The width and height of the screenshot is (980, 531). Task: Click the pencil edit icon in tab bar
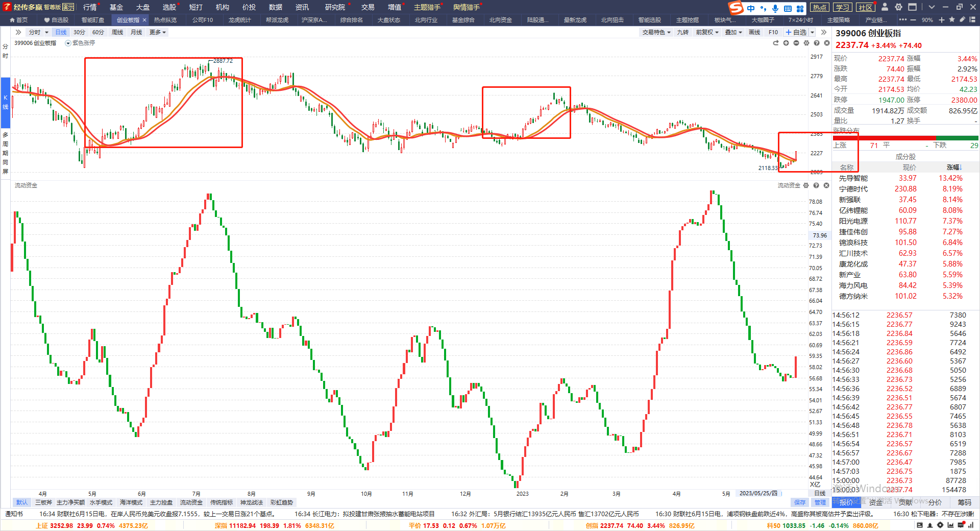962,20
